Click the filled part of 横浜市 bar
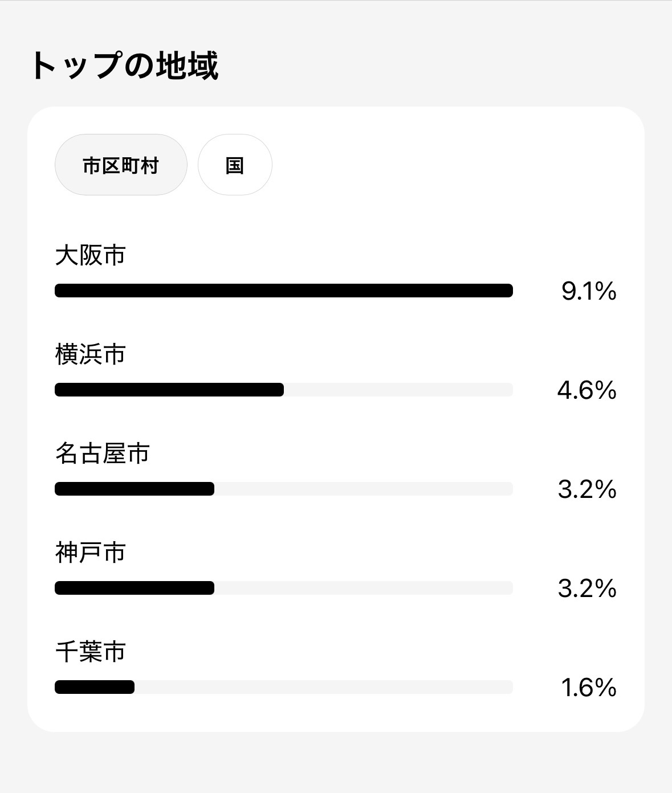Image resolution: width=672 pixels, height=793 pixels. point(169,390)
